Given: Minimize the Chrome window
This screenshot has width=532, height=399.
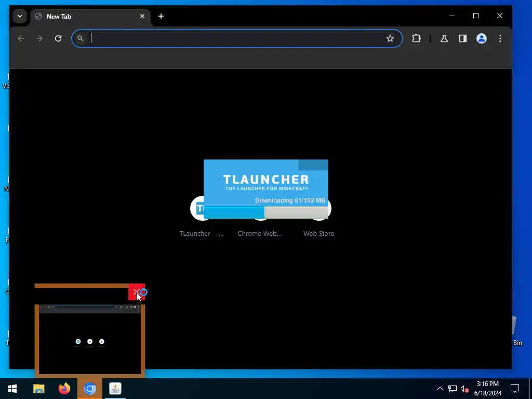Looking at the screenshot, I should 452,16.
